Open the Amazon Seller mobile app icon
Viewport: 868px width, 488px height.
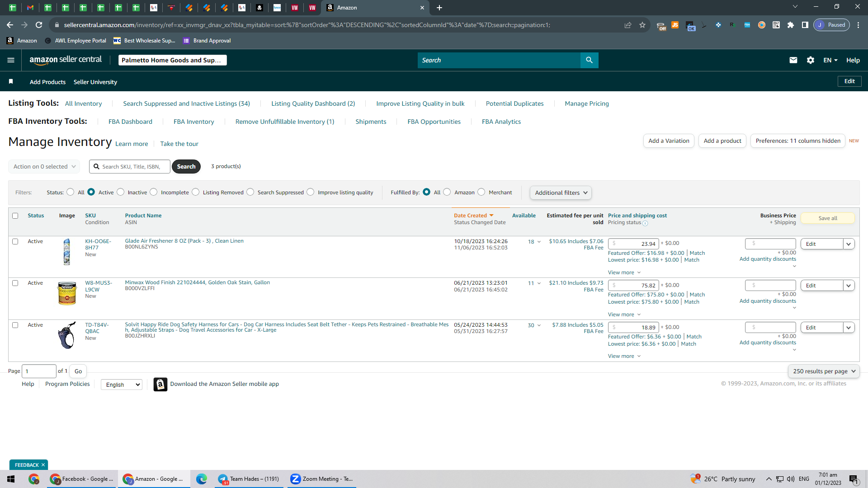[x=160, y=384]
